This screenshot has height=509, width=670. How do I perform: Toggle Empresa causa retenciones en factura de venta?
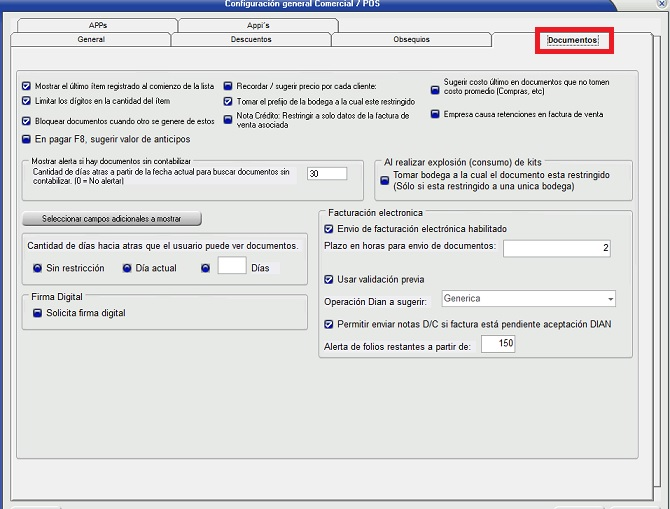point(435,114)
